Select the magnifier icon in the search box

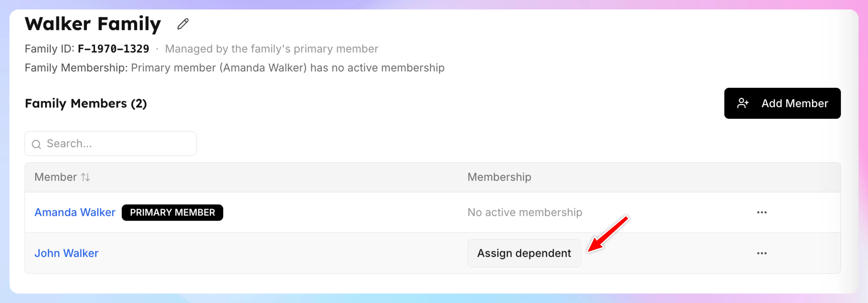(x=36, y=144)
